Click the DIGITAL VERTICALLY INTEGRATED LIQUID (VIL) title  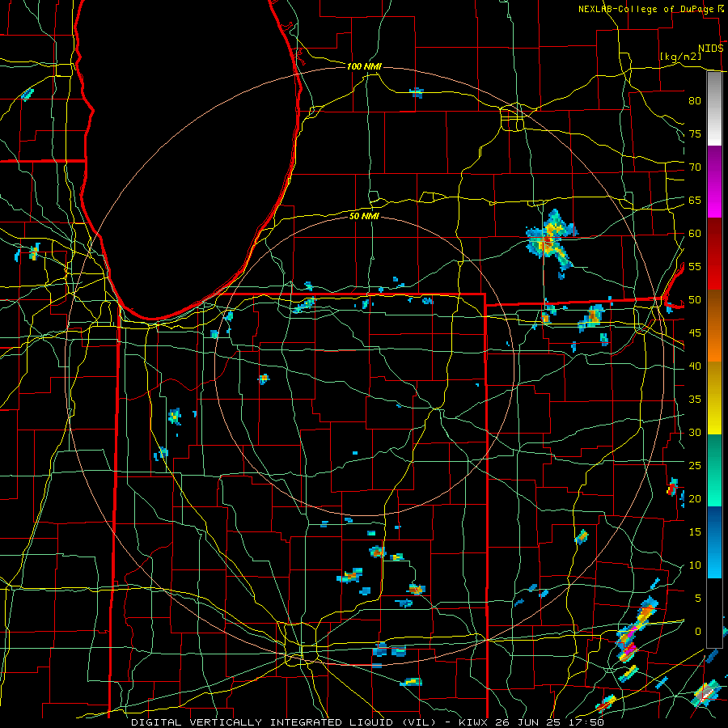(283, 722)
